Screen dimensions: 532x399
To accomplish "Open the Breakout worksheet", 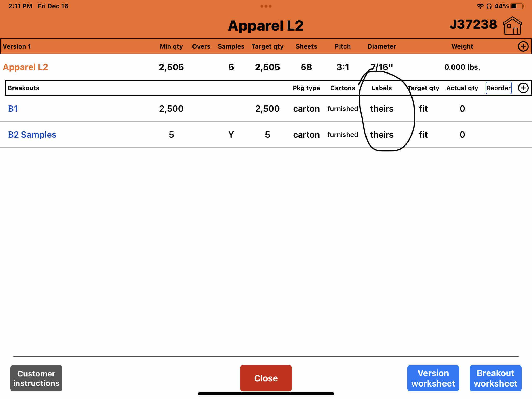I will tap(495, 378).
